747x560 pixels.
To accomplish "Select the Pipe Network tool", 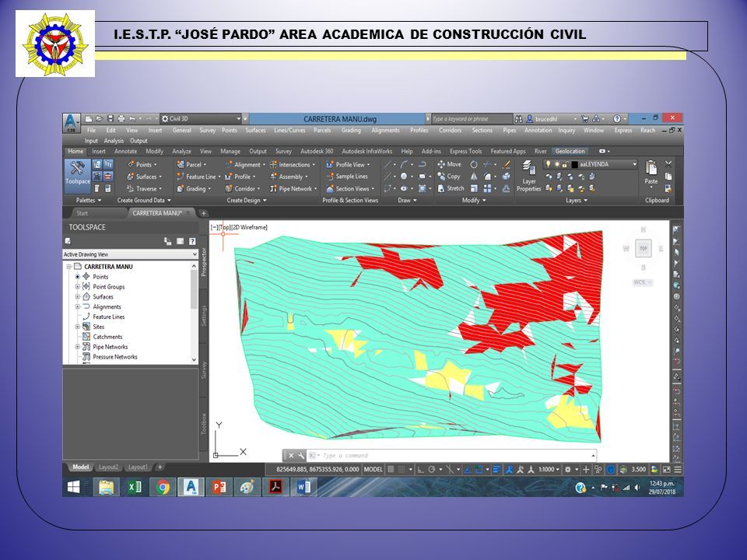I will [293, 188].
